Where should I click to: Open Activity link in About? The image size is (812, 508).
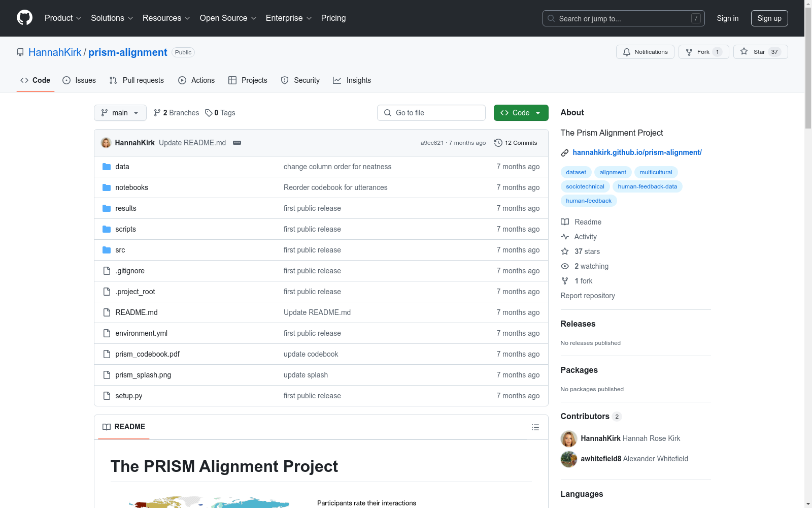pyautogui.click(x=579, y=237)
